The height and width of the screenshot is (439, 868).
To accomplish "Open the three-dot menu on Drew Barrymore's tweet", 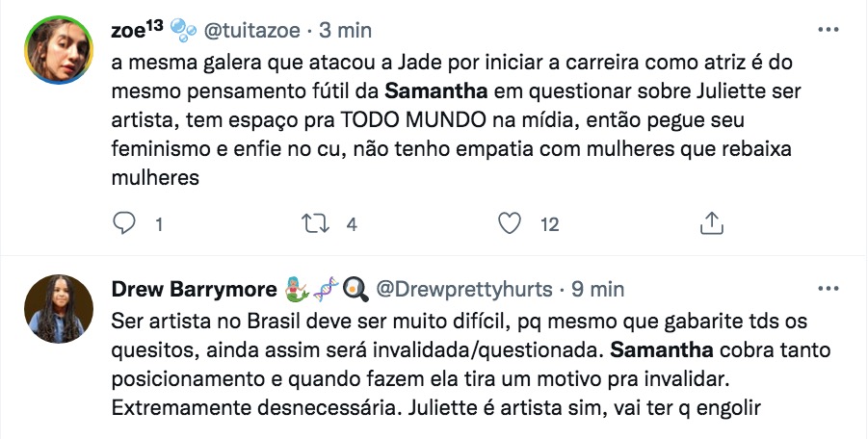I will click(828, 288).
